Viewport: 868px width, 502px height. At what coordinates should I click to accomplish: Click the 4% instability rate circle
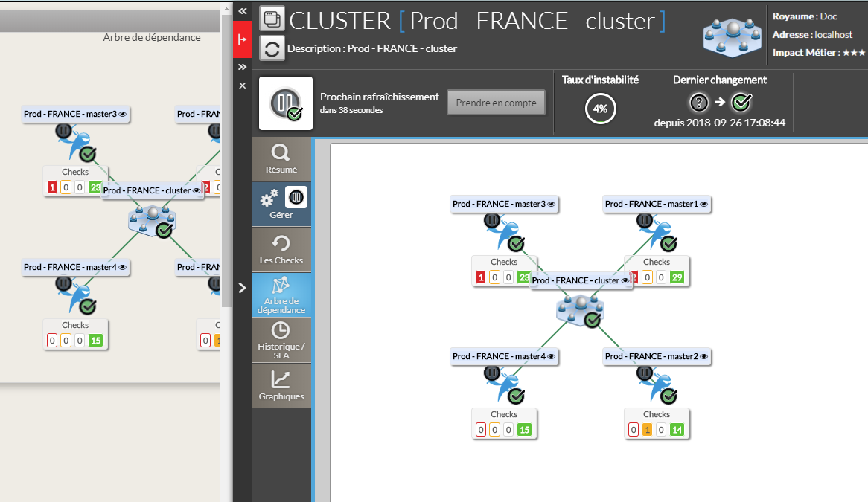[600, 109]
